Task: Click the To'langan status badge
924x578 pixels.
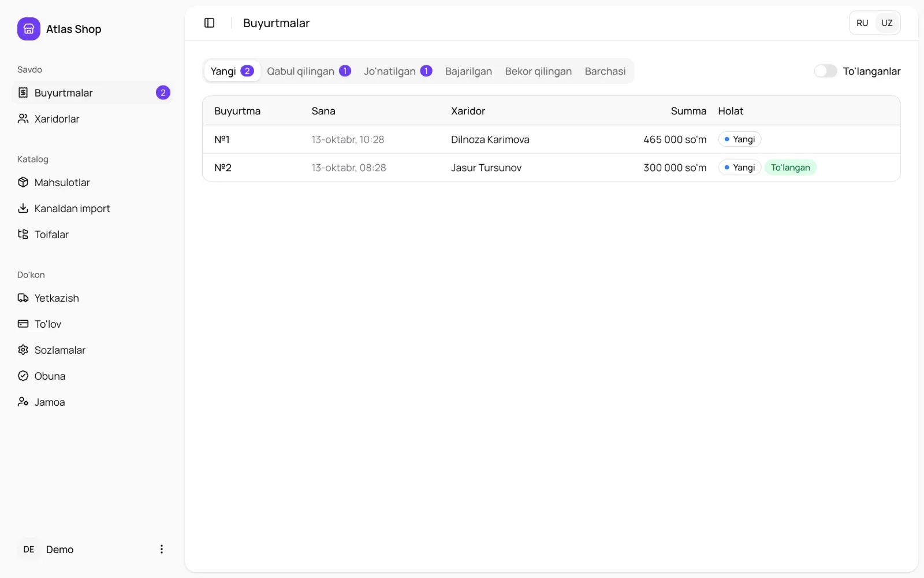Action: click(x=790, y=168)
